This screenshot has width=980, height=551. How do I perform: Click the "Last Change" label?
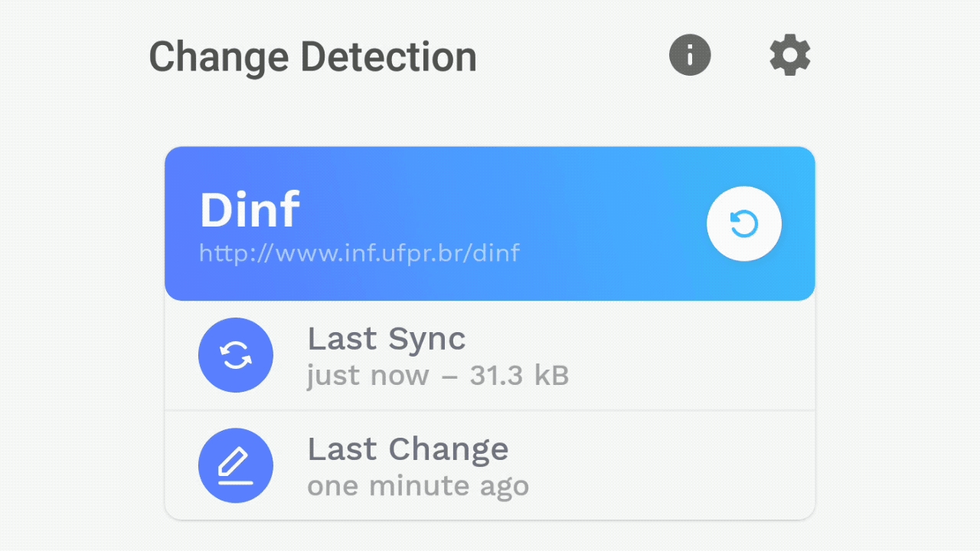point(407,449)
